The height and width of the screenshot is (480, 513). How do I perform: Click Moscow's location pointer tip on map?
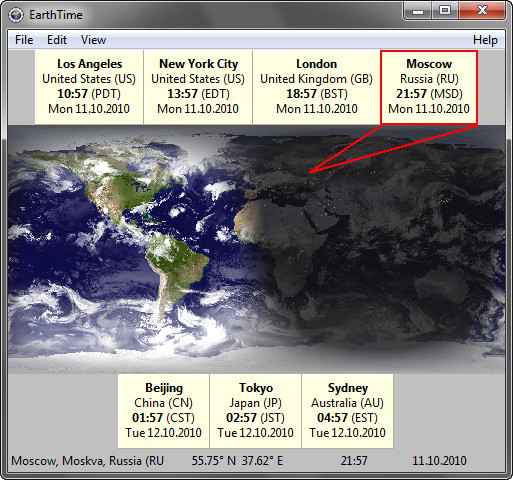[x=310, y=172]
